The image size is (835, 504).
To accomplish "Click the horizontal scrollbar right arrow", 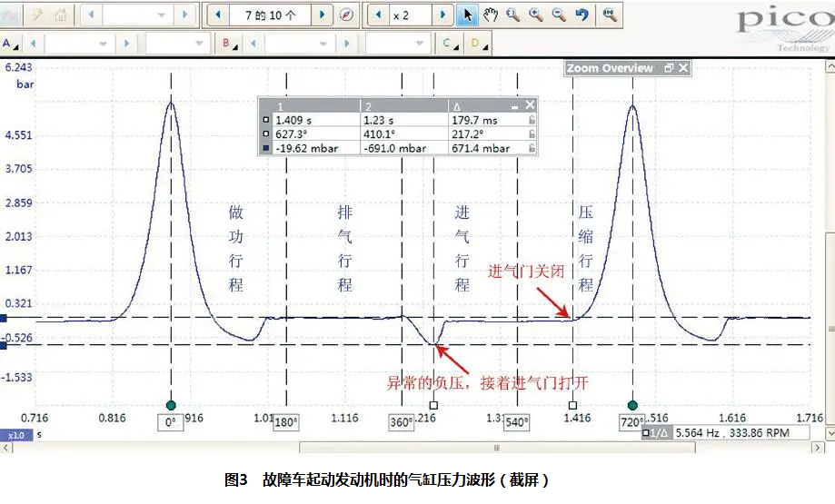I will 818,448.
